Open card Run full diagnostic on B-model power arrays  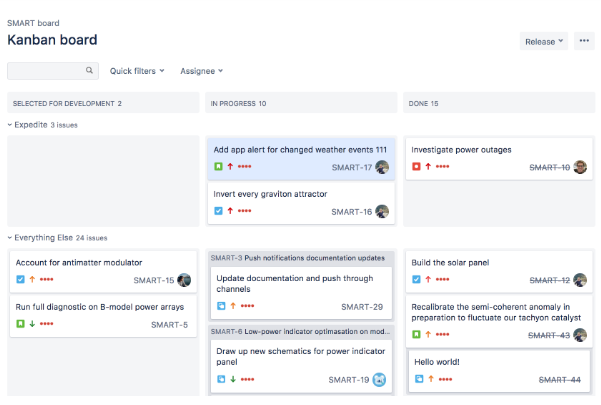tap(103, 316)
